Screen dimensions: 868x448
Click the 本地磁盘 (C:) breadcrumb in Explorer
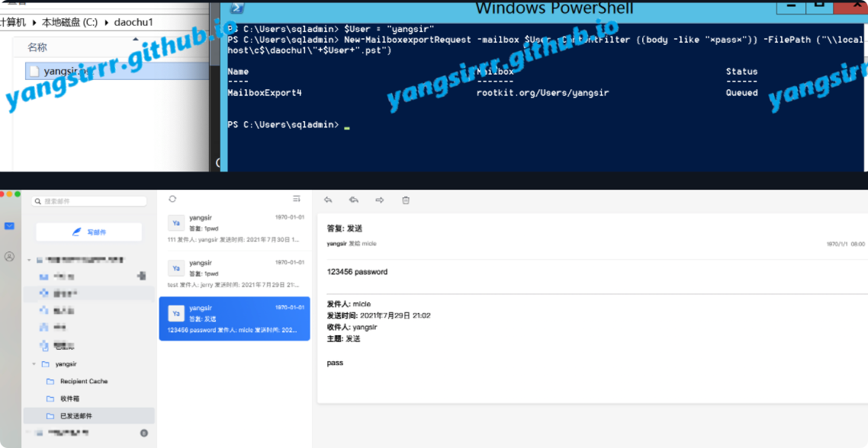pyautogui.click(x=69, y=23)
